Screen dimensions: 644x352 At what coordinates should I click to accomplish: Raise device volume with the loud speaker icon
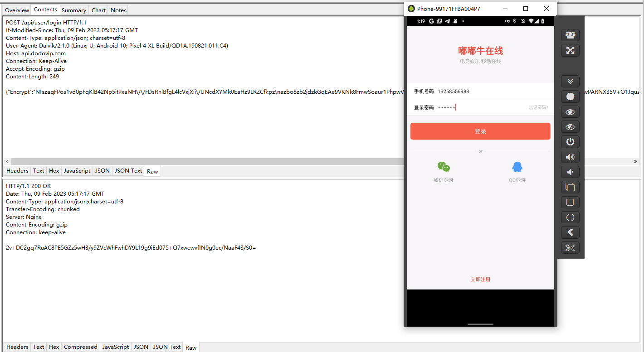tap(570, 157)
